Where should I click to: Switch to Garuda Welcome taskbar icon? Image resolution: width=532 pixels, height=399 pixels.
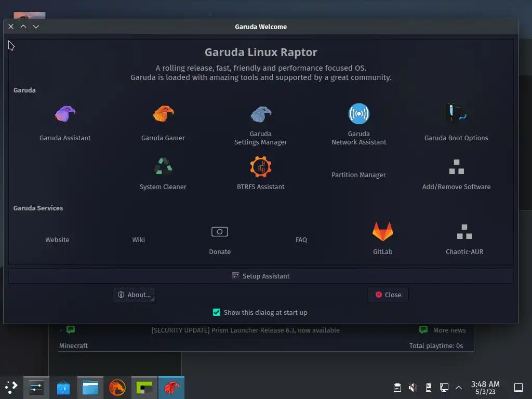[171, 388]
